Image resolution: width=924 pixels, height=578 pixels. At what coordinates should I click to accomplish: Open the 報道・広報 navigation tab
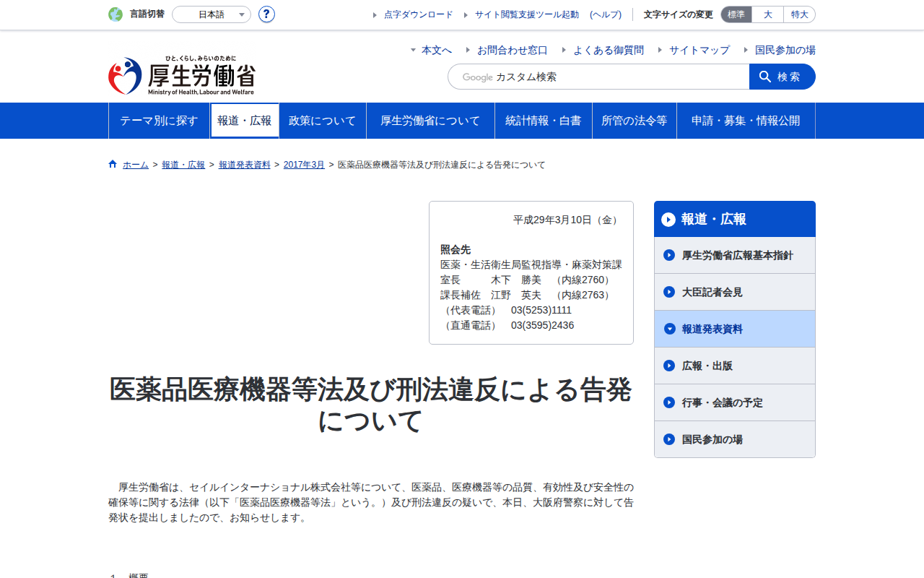tap(245, 121)
